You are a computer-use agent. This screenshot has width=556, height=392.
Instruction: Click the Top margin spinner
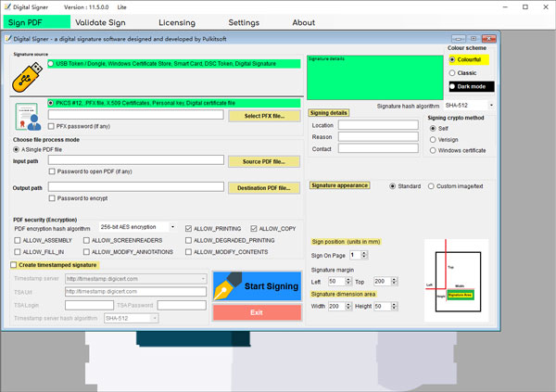(385, 282)
